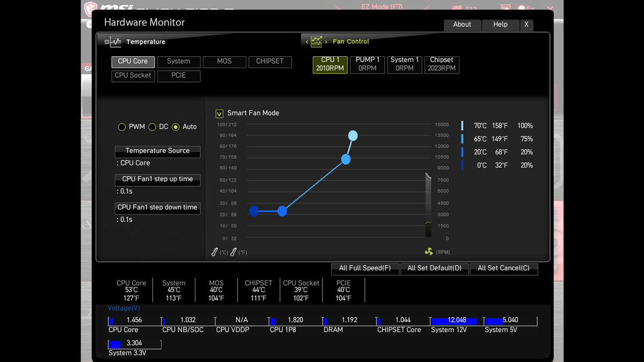Click the Temperature waveform icon
This screenshot has width=644, height=362.
(x=116, y=42)
